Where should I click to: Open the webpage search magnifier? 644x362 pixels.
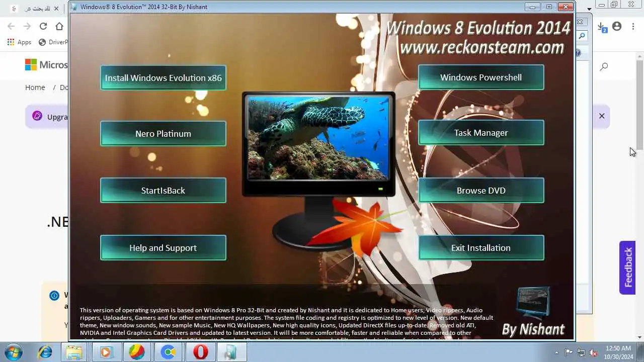click(604, 66)
